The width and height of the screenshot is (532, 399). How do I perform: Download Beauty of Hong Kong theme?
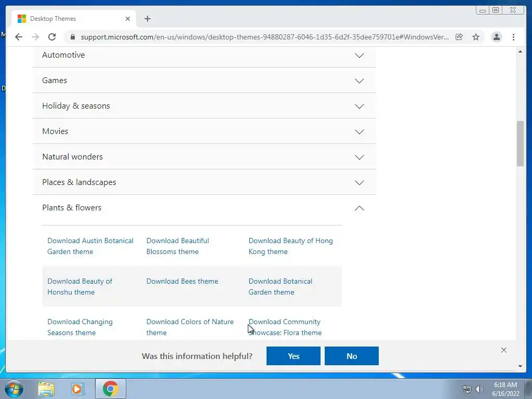coord(291,246)
